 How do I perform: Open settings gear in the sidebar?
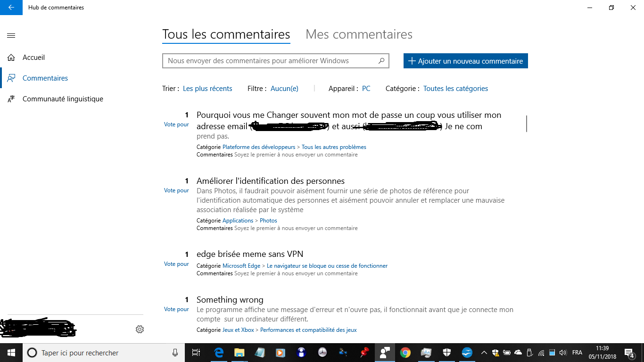pos(140,329)
